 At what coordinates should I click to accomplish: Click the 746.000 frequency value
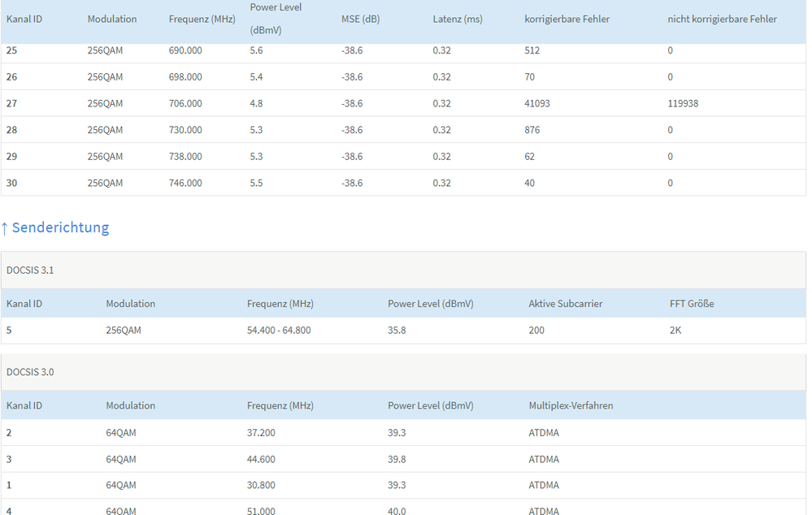click(x=185, y=183)
